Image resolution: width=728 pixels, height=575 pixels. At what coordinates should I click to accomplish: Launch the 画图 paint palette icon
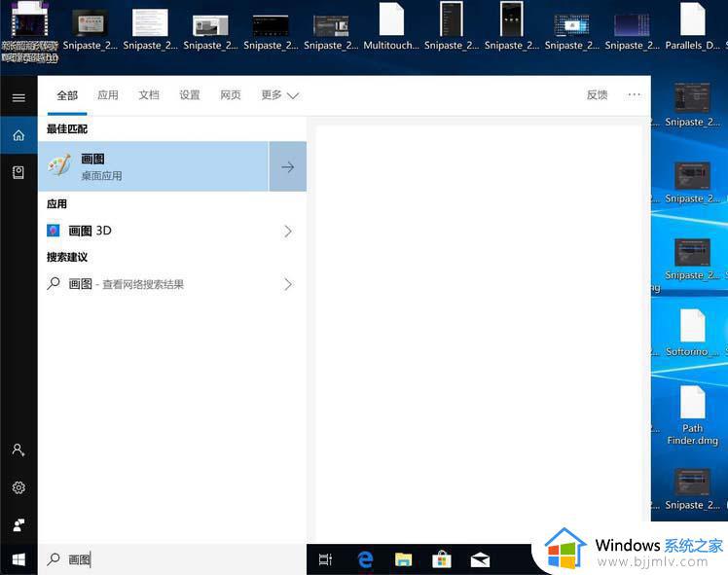tap(60, 165)
